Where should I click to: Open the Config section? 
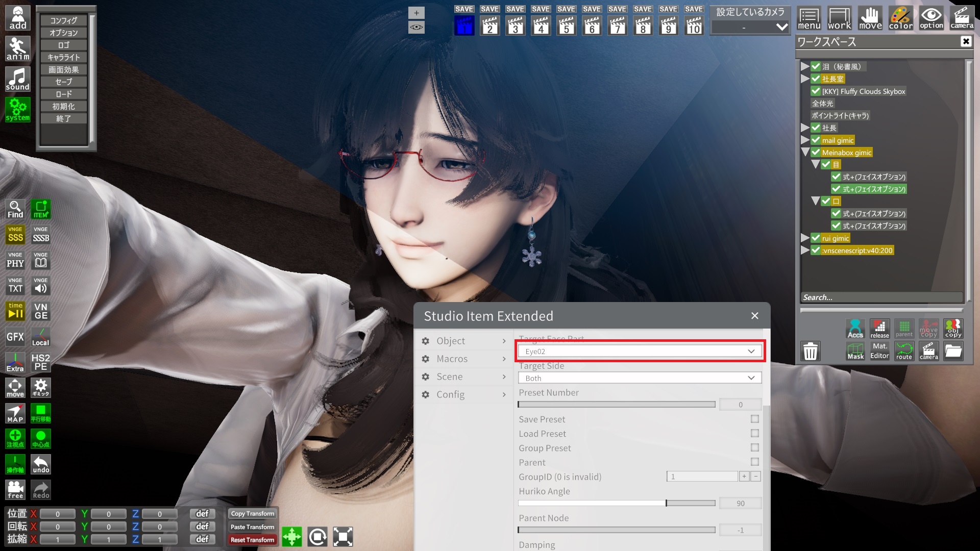tap(464, 394)
